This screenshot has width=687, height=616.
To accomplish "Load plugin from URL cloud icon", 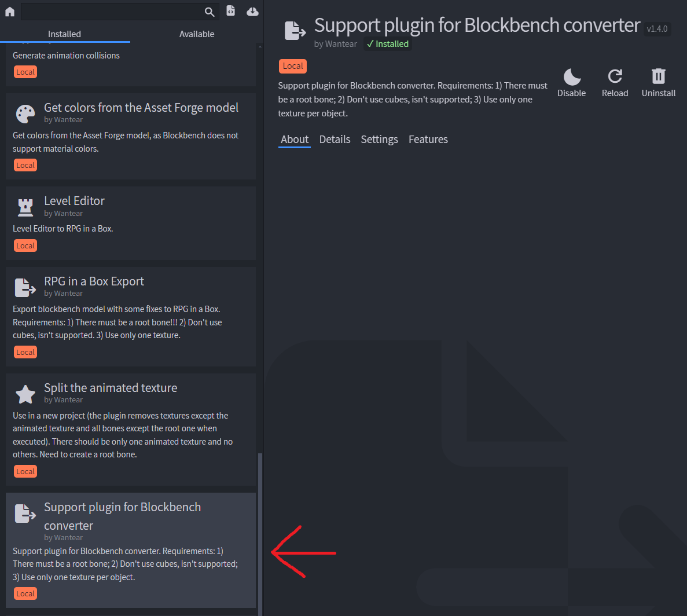I will click(x=252, y=12).
